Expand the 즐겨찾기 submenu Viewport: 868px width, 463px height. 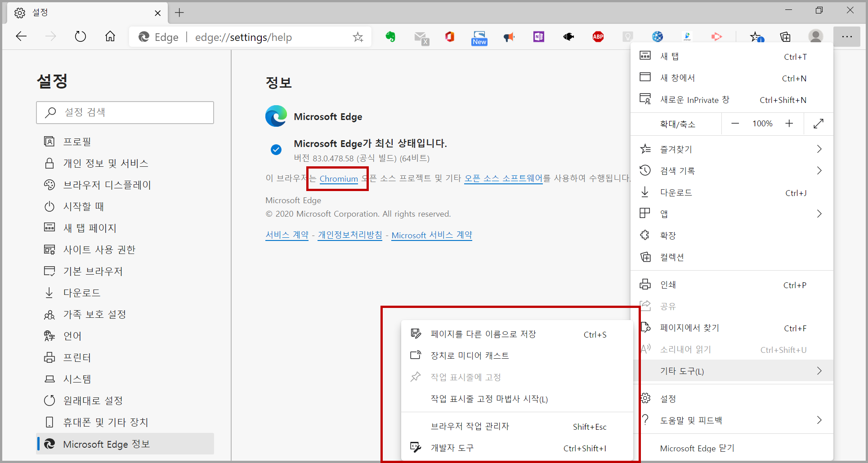(732, 149)
